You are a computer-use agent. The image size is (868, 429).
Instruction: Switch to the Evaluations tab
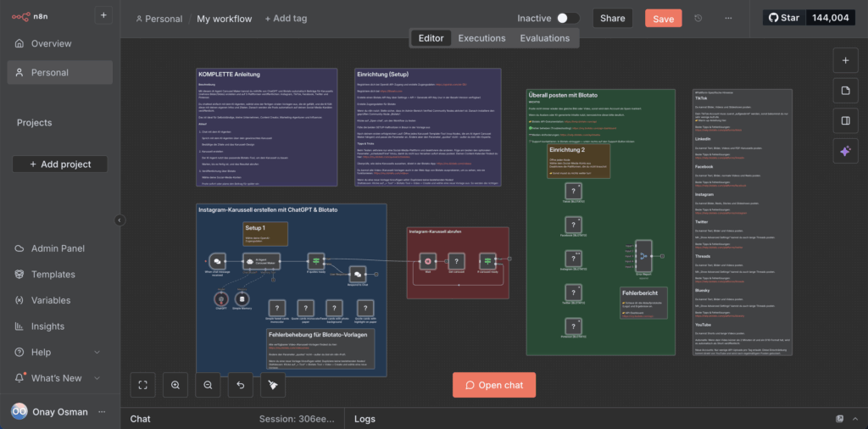(544, 38)
